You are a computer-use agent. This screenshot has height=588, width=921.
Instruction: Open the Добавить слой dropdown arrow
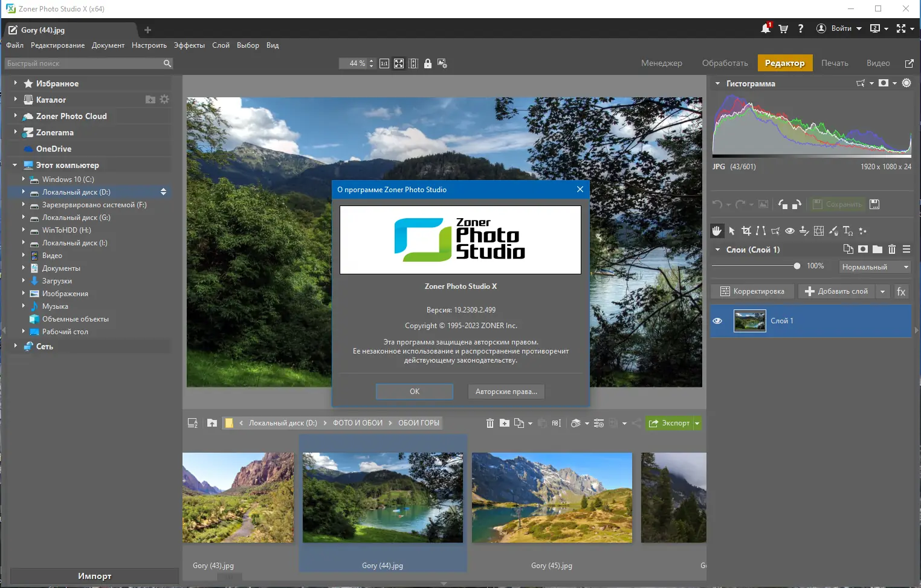point(882,291)
